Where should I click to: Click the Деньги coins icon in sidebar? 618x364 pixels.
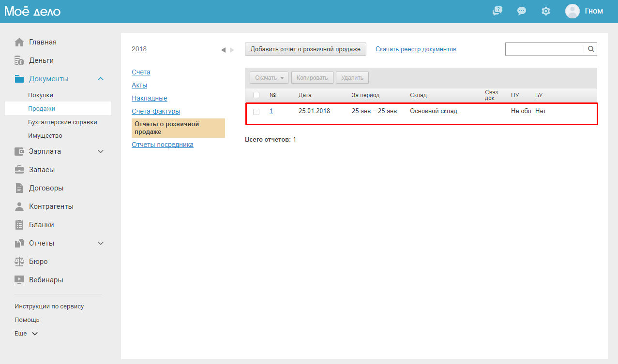19,60
